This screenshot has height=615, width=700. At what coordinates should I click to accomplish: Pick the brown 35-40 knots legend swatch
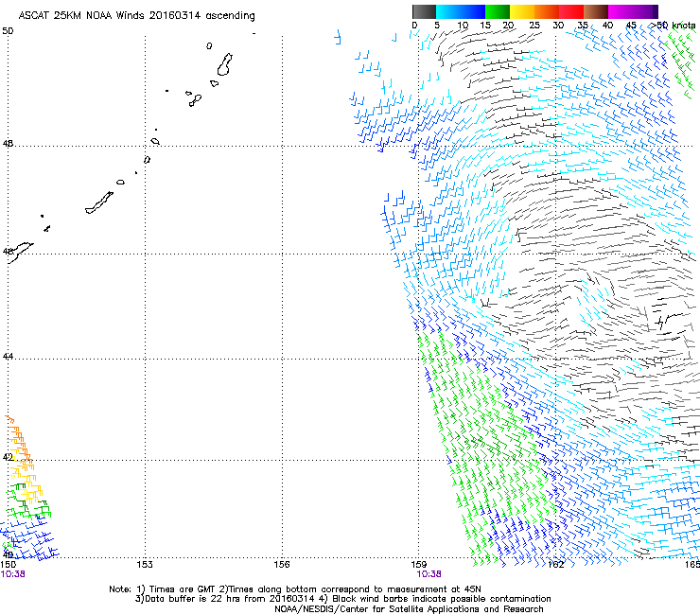596,11
